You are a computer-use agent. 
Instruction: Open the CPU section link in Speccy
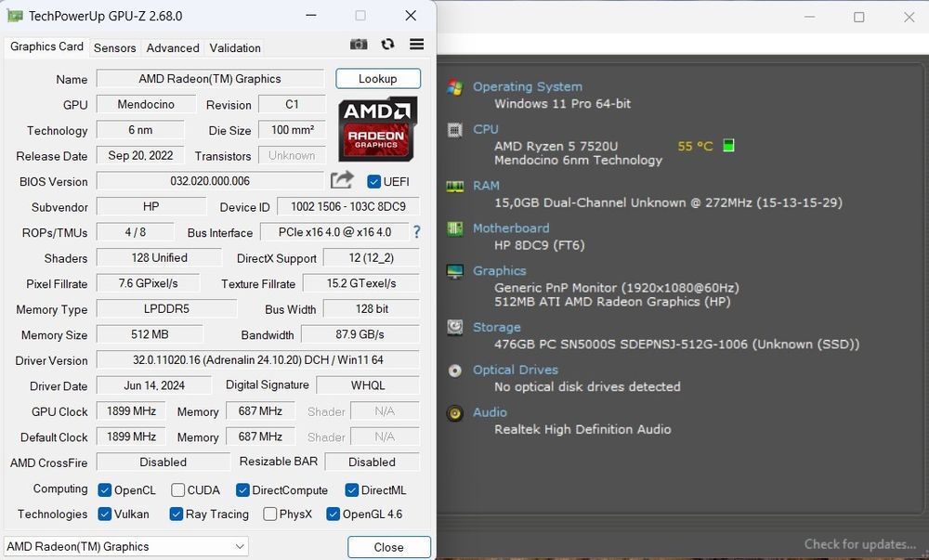point(485,130)
